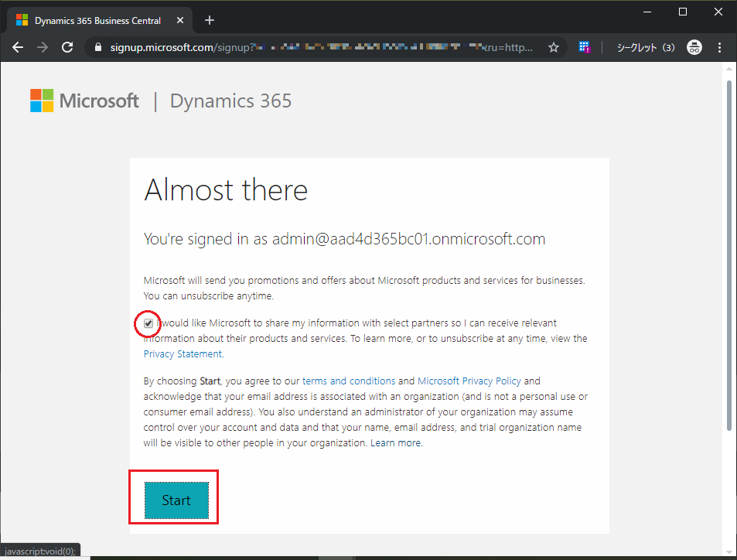
Task: Click the vertical page scrollbar
Action: [728, 255]
